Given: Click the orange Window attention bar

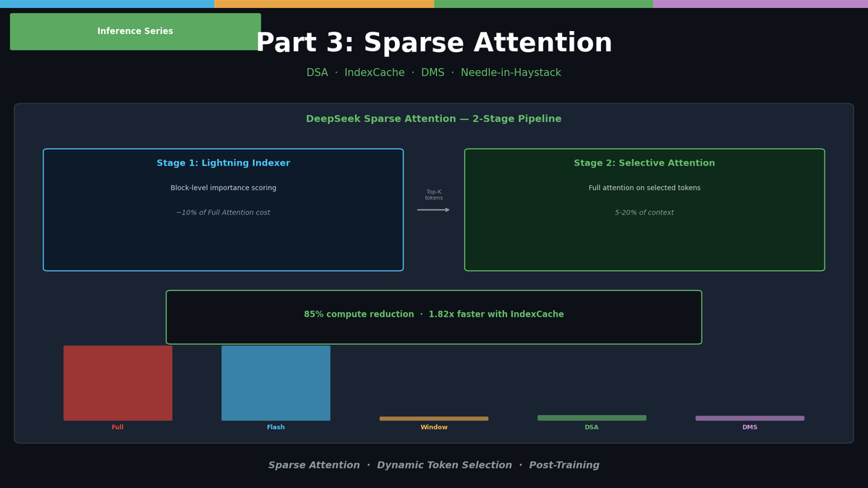Looking at the screenshot, I should (433, 417).
